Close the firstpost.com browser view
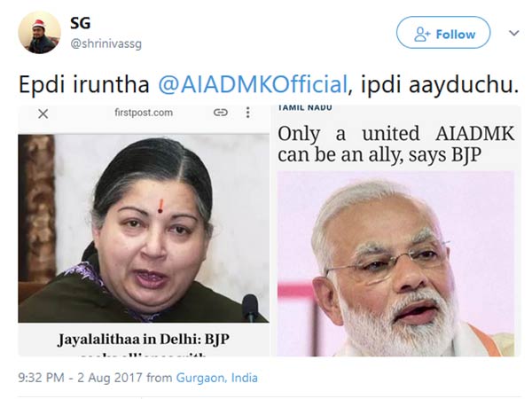The image size is (532, 399). pos(43,113)
